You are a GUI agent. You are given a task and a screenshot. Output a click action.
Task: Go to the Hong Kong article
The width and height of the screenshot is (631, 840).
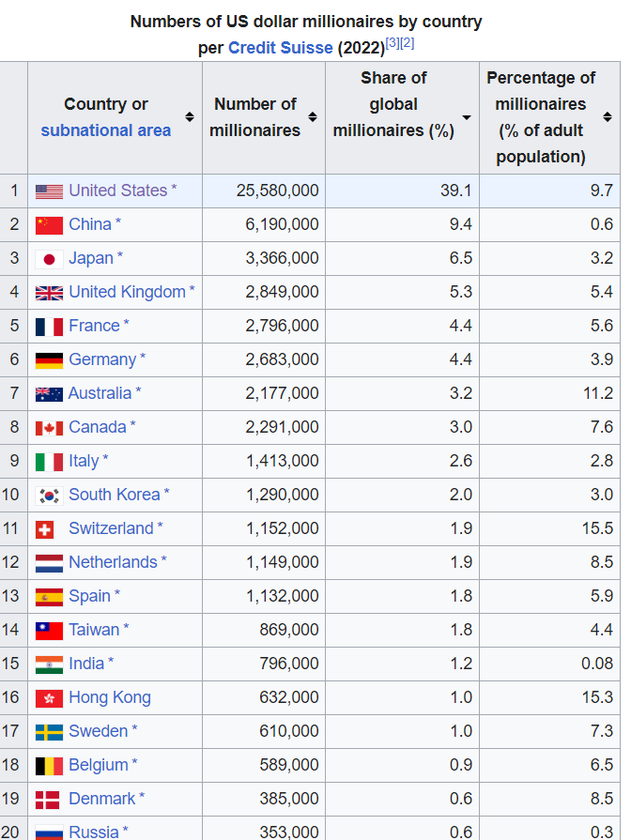click(109, 697)
